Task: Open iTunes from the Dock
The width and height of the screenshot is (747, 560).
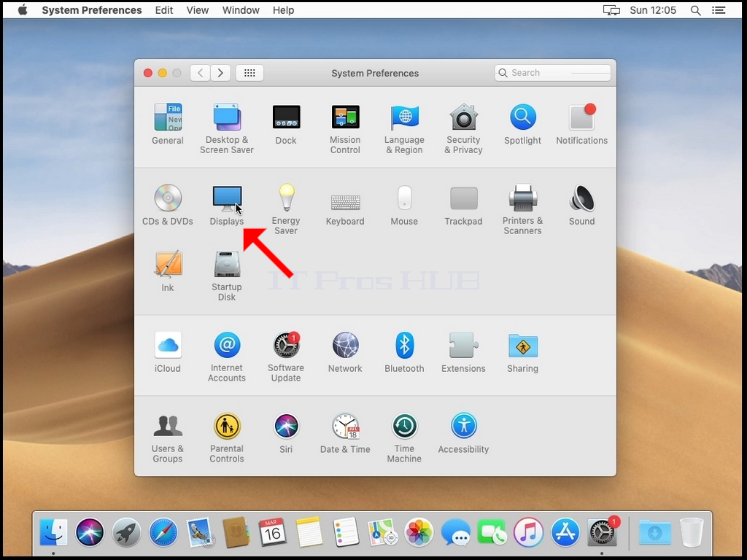Action: (x=529, y=532)
